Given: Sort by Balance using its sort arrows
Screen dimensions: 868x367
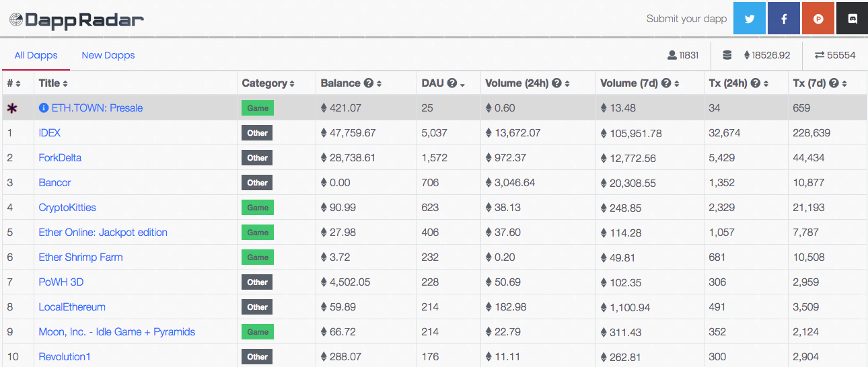Looking at the screenshot, I should click(x=379, y=83).
